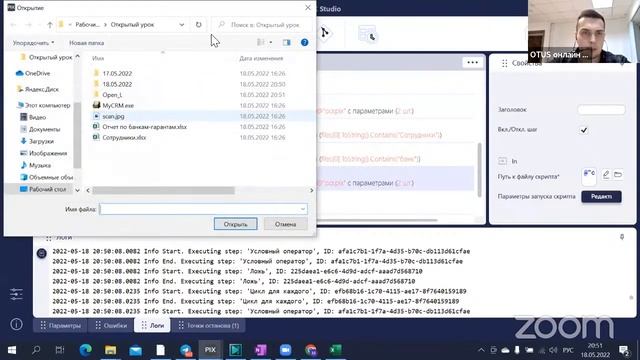The image size is (640, 360).
Task: Change file view layout icon
Action: pos(261,42)
